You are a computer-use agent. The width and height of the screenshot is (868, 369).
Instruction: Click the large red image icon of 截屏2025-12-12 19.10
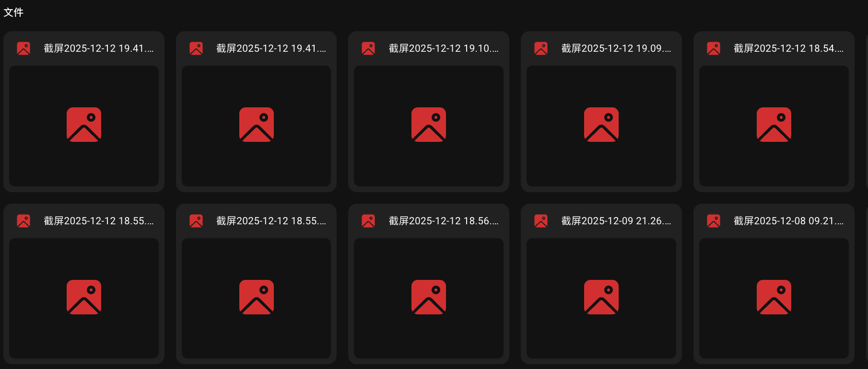(x=429, y=125)
